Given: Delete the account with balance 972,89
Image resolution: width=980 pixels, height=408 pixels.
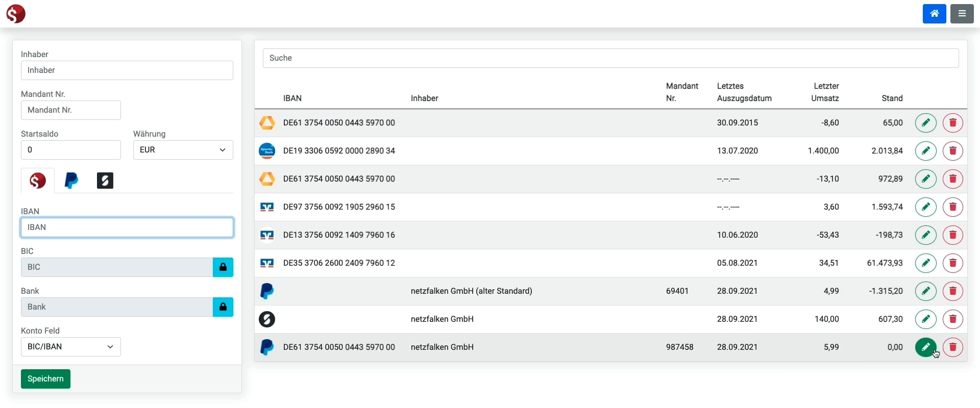Looking at the screenshot, I should pyautogui.click(x=953, y=179).
